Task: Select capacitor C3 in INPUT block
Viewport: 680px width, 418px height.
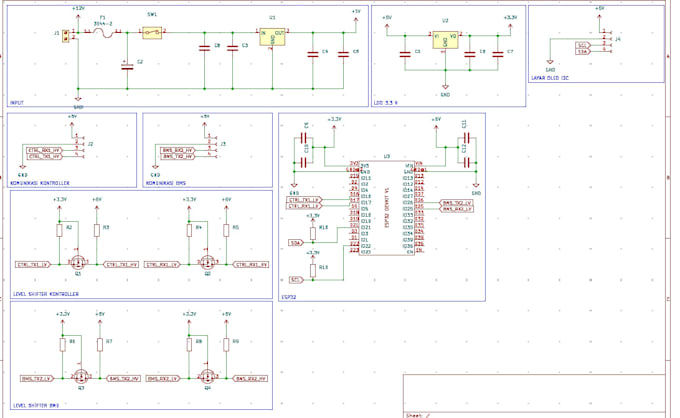Action: [x=232, y=48]
